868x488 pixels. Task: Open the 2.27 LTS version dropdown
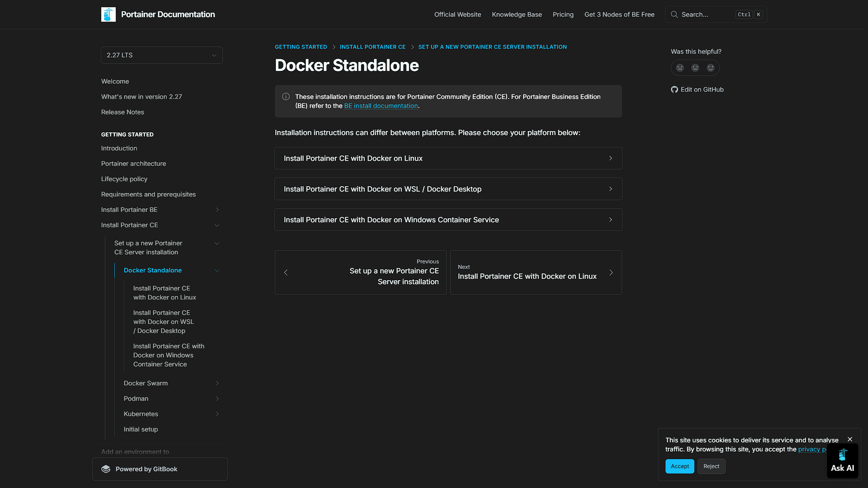coord(162,55)
